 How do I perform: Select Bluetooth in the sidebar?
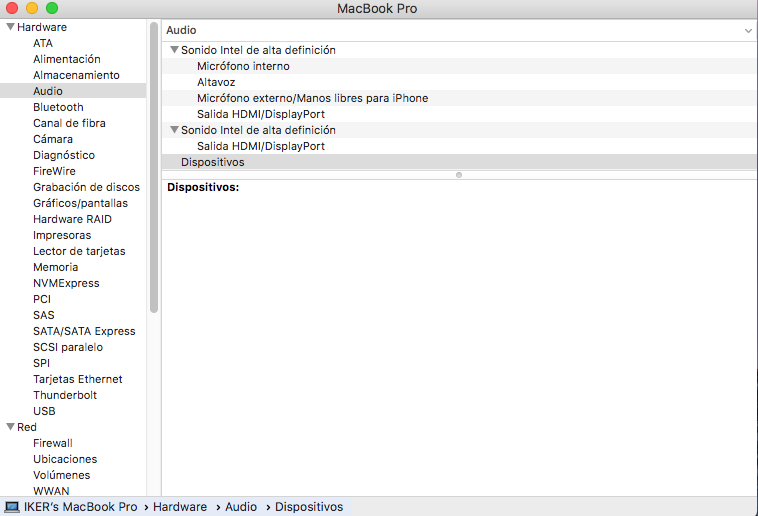click(x=58, y=107)
